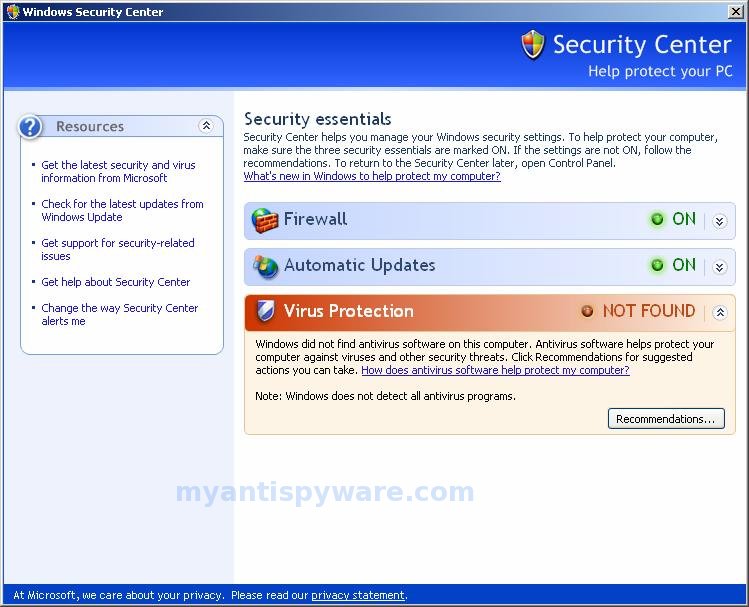Screen dimensions: 749x607
Task: Open the Recommendations button
Action: coord(666,418)
